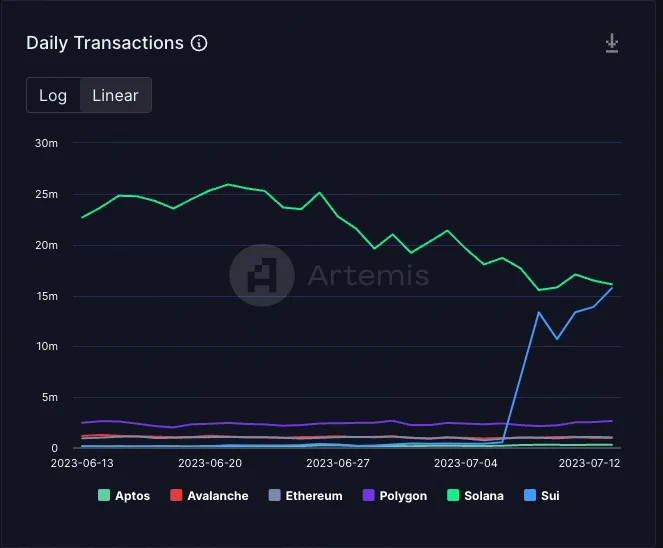Click the green Solana color swatch
Viewport: 663px width, 548px height.
coord(453,495)
